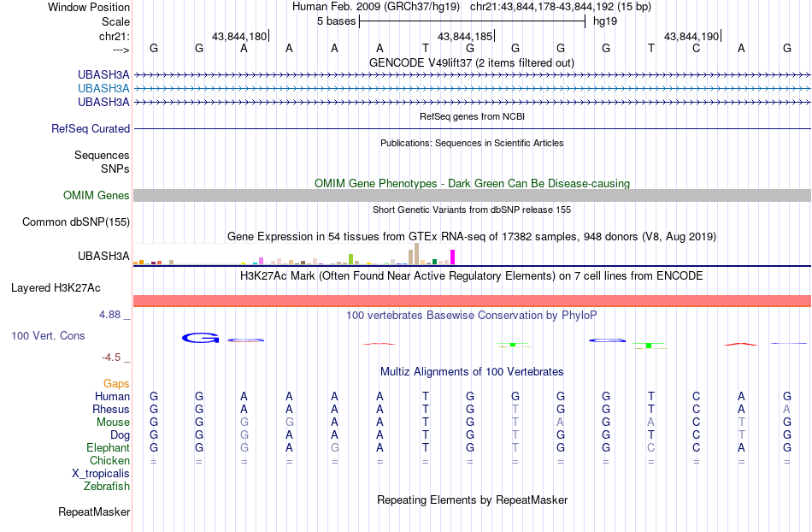Click the 43,844,180 position marker

point(239,36)
